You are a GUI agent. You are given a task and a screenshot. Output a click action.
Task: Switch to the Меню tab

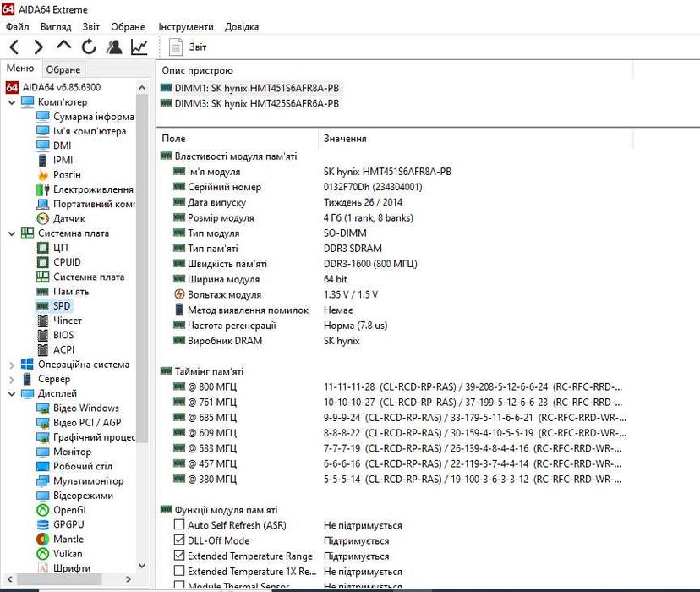click(x=20, y=69)
